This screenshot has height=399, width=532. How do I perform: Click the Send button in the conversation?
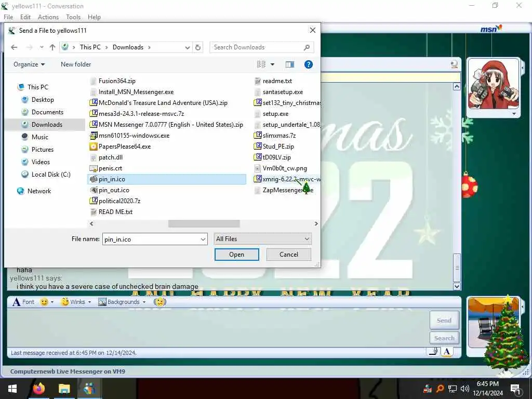tap(444, 320)
